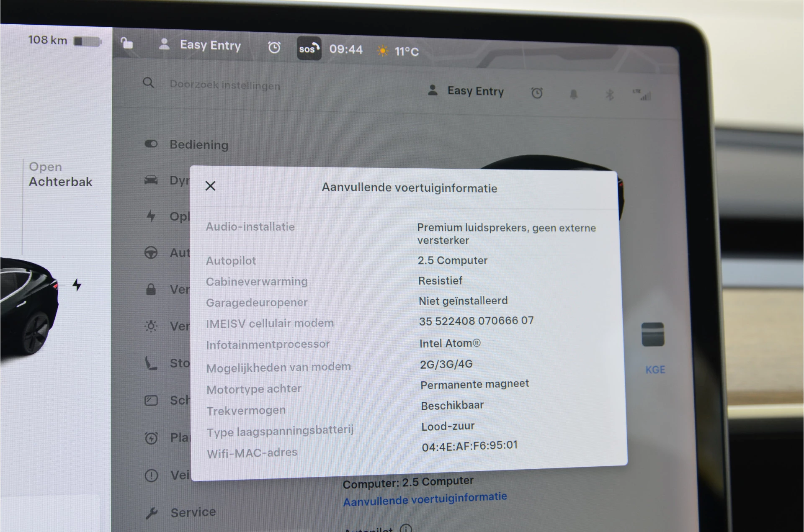The width and height of the screenshot is (804, 532).
Task: Open the Bediening settings menu
Action: tap(198, 145)
